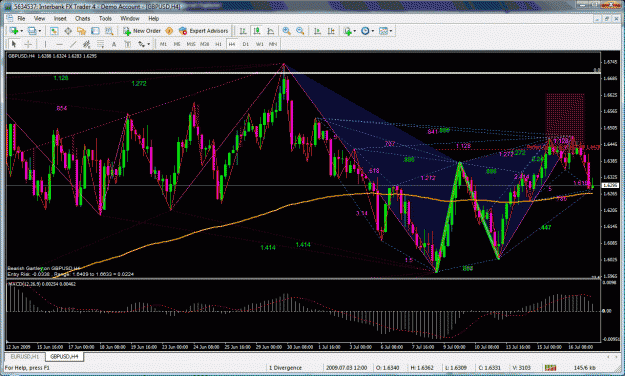Switch to the M15 timeframe
This screenshot has width=625, height=376.
191,44
